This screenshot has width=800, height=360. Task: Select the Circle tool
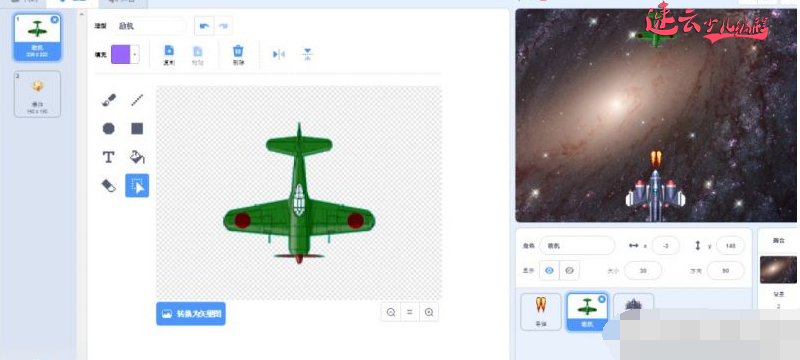click(109, 128)
